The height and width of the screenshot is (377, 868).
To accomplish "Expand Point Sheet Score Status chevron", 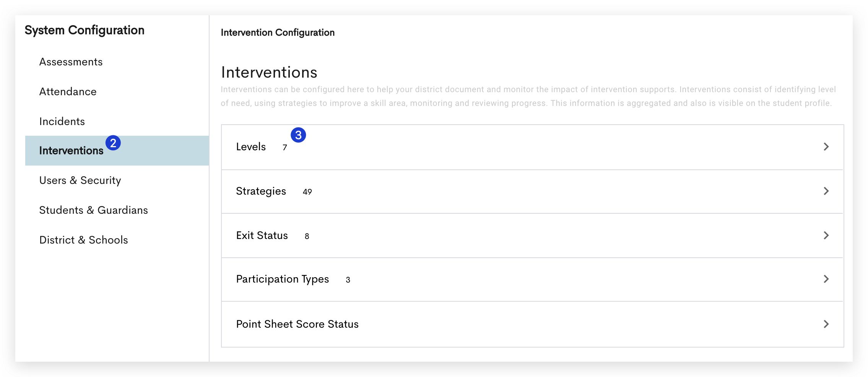I will coord(826,324).
